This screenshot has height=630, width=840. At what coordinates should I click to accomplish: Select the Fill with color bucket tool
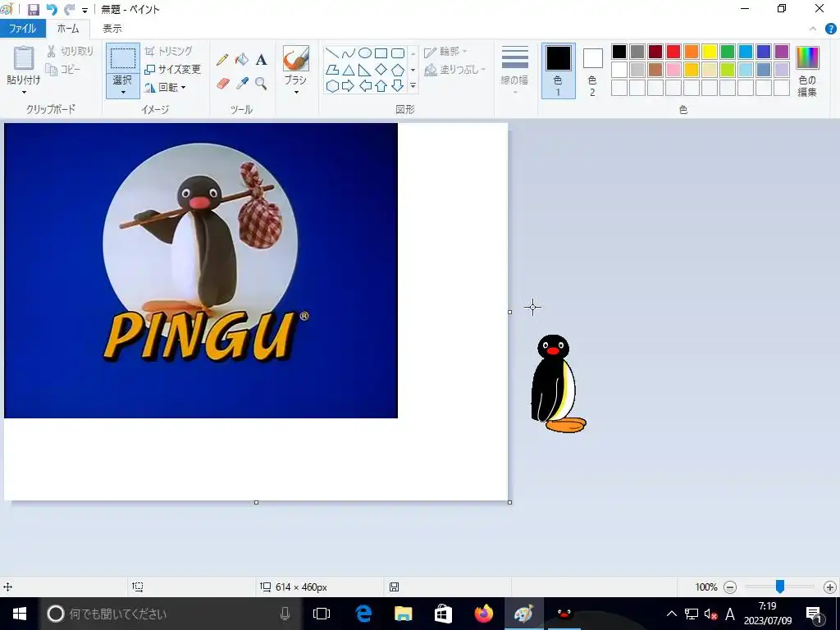pos(242,59)
